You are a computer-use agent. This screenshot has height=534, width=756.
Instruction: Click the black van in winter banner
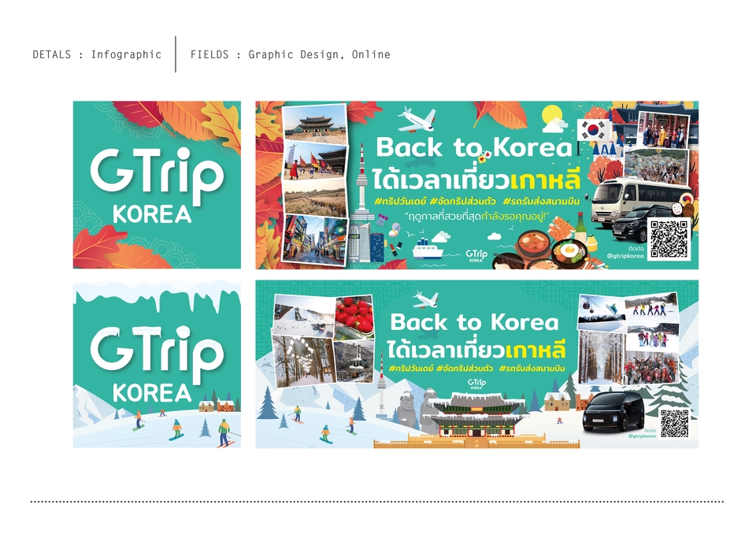click(613, 411)
